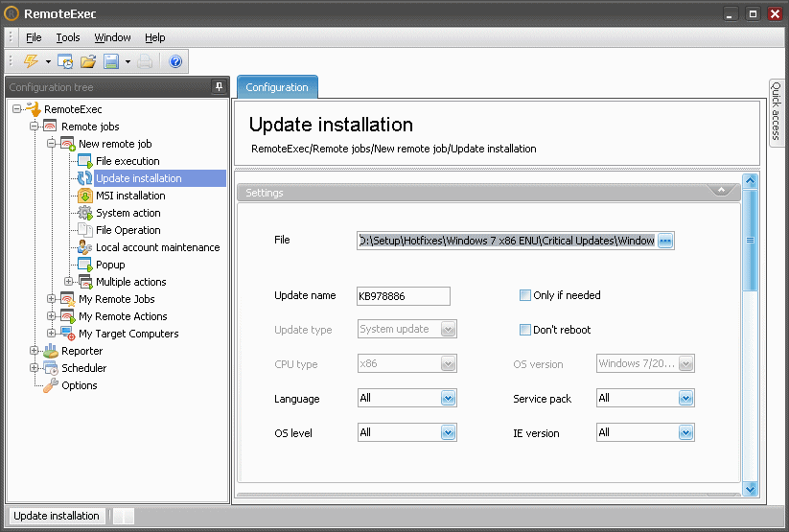Click the Options wrench icon
The image size is (789, 532).
[x=50, y=385]
